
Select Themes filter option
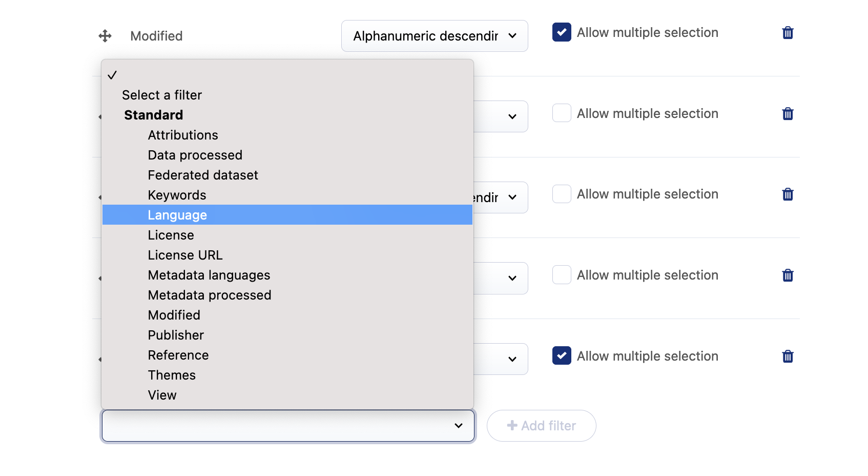(x=172, y=375)
